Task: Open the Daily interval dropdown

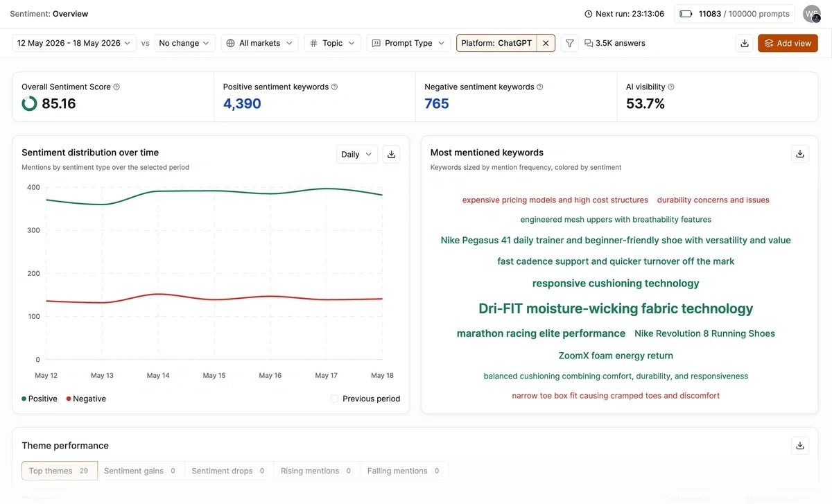Action: click(x=357, y=154)
